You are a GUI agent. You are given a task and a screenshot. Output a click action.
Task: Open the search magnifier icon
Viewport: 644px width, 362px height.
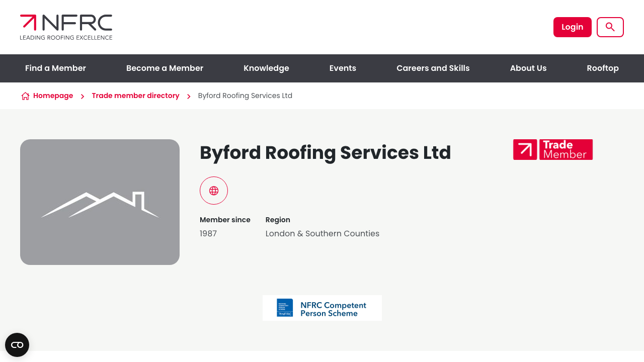coord(610,27)
